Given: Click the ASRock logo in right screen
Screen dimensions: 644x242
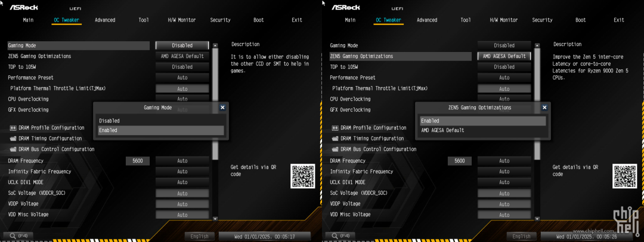Looking at the screenshot, I should (346, 7).
